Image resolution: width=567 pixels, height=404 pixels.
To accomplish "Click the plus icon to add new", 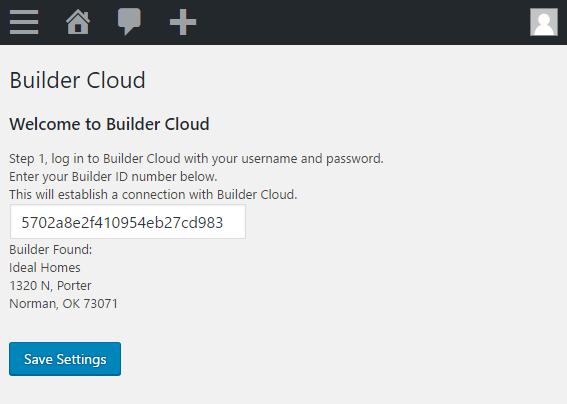I will pos(183,22).
